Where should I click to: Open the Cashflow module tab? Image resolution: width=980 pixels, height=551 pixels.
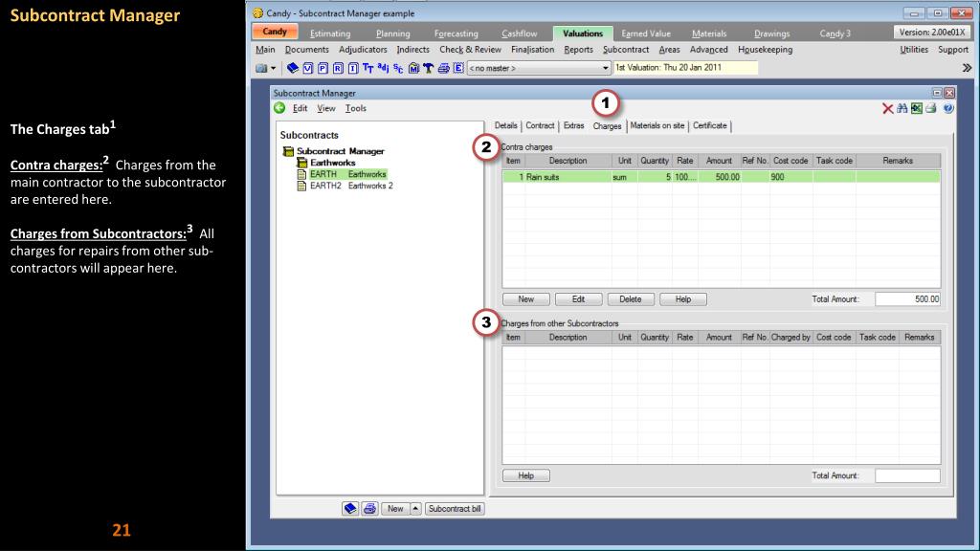point(520,33)
